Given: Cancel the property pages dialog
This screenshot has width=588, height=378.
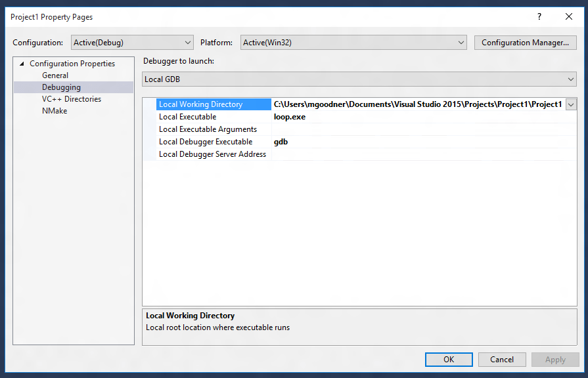Looking at the screenshot, I should click(502, 360).
